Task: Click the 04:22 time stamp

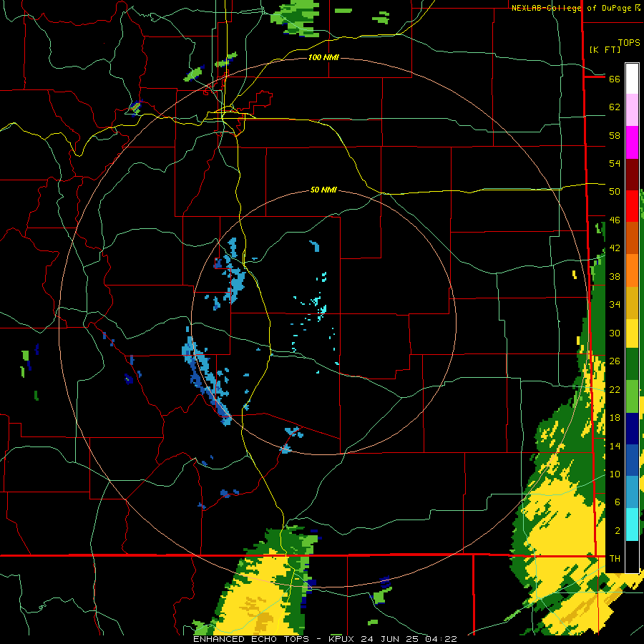Action: [442, 639]
